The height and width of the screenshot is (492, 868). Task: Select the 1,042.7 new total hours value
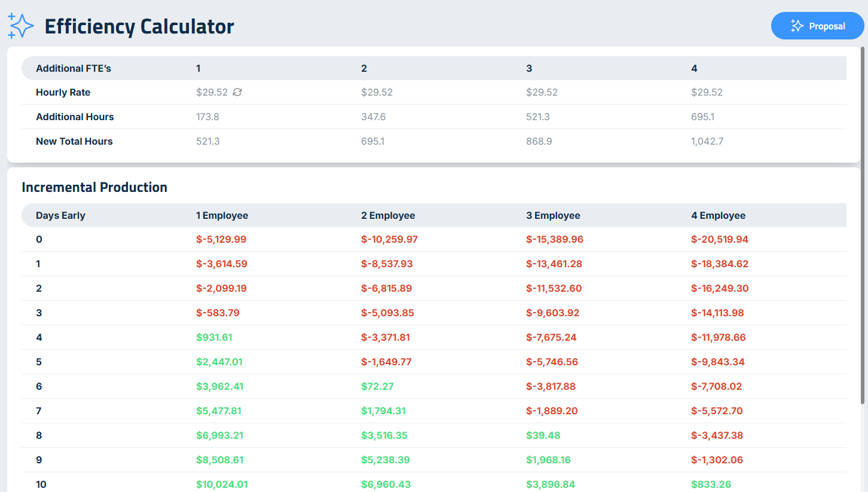click(x=707, y=142)
